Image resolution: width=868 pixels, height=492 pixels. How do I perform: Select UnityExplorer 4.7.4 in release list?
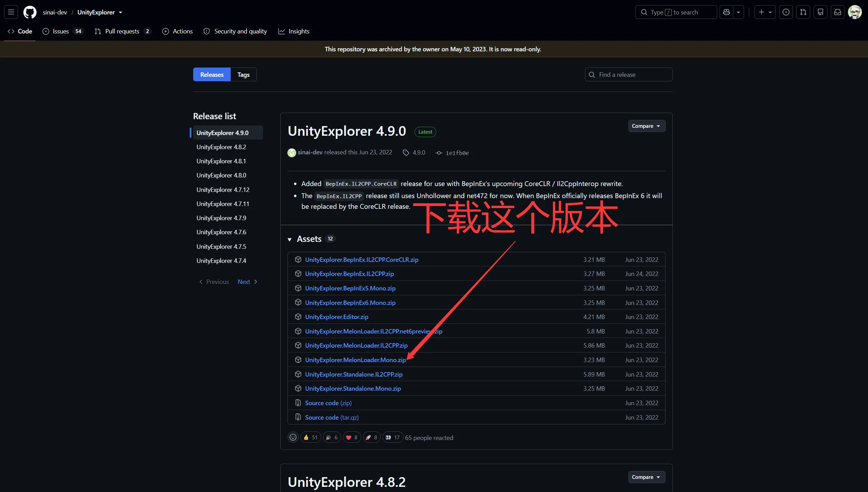(x=228, y=261)
